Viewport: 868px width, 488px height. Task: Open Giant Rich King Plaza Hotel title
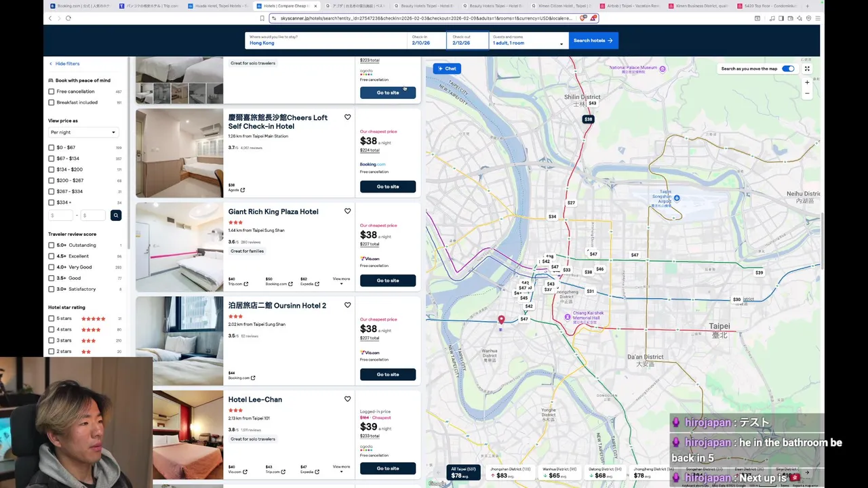pyautogui.click(x=273, y=211)
